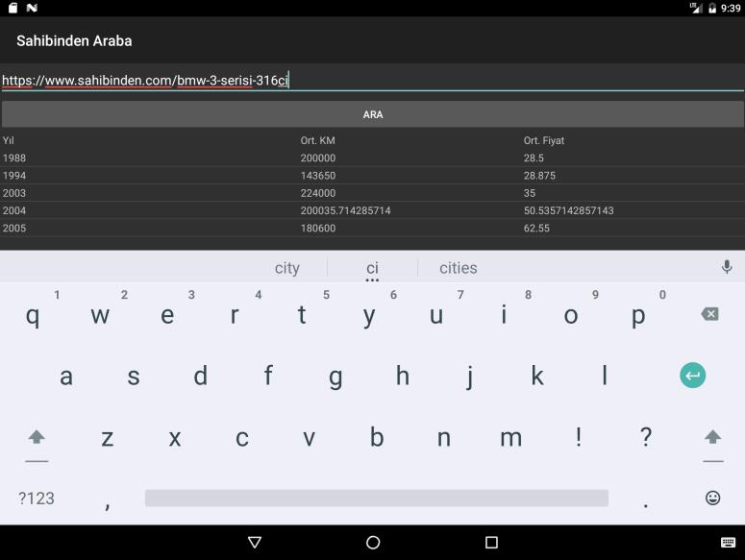Tap Android home navigation button
Screen dimensions: 745x560
[373, 543]
